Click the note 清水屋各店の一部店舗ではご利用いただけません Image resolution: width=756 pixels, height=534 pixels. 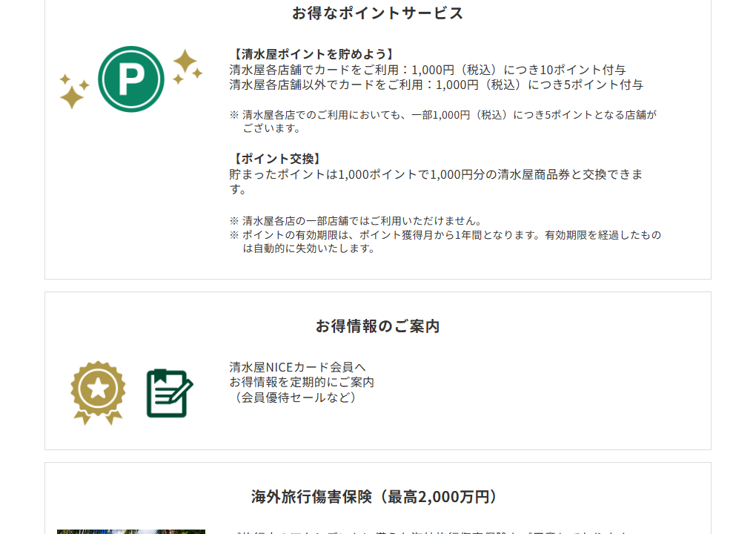pyautogui.click(x=357, y=221)
